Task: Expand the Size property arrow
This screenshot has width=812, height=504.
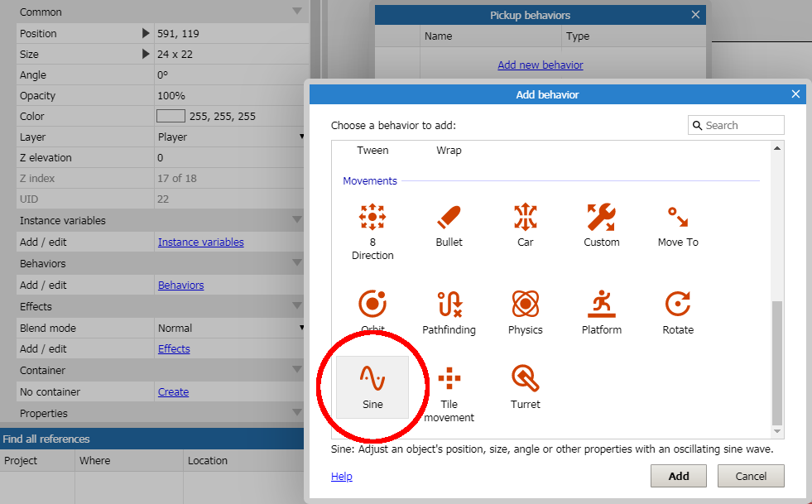Action: click(146, 55)
